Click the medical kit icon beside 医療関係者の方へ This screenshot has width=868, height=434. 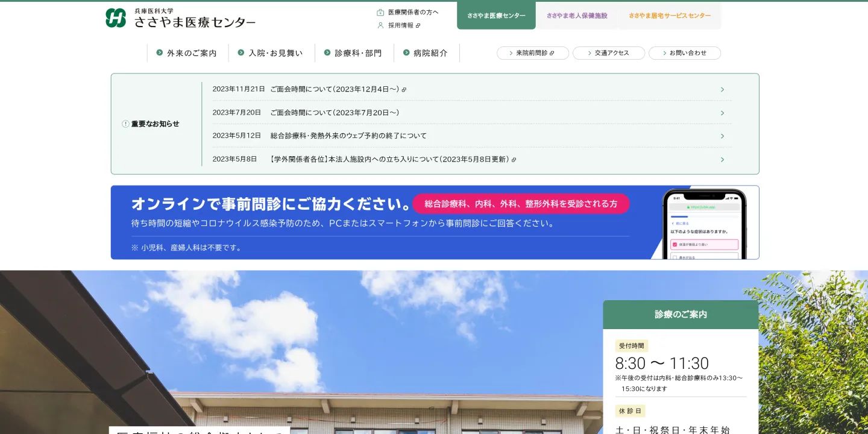[x=380, y=12]
